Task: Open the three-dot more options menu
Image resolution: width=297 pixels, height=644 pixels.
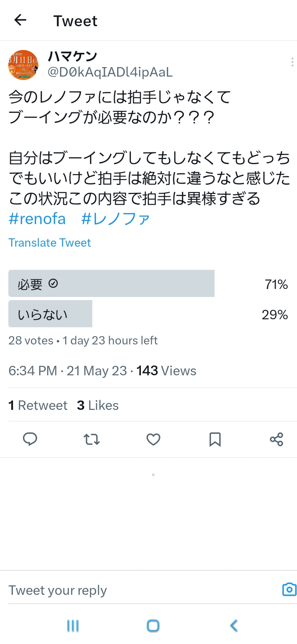Action: pos(292,62)
